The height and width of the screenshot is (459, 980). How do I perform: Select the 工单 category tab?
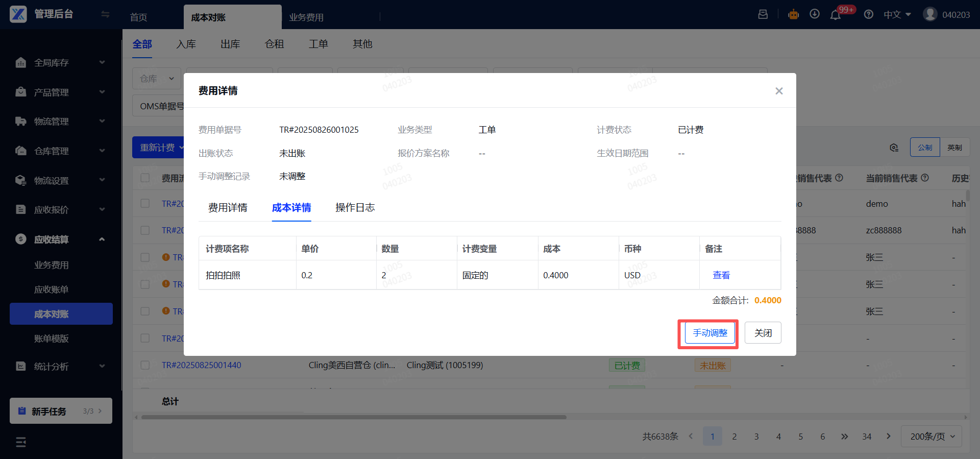tap(318, 44)
